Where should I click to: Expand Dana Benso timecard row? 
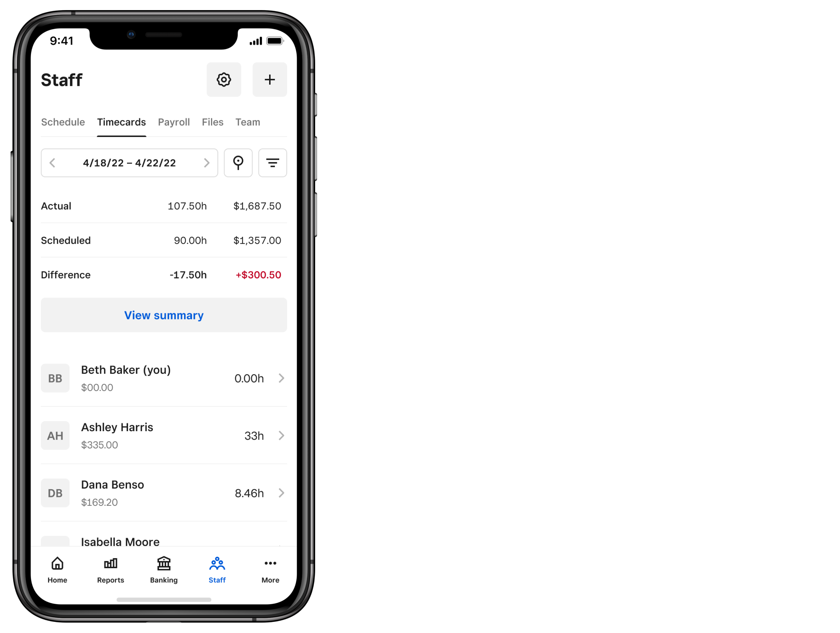281,493
